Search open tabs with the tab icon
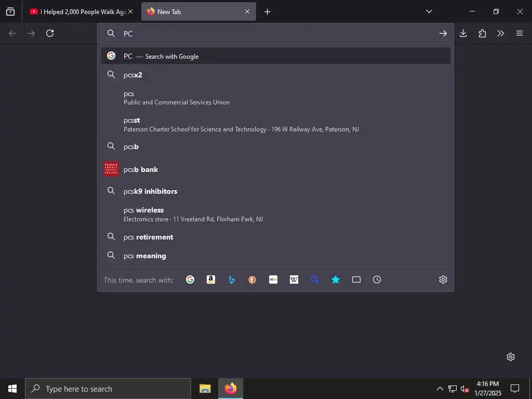The width and height of the screenshot is (532, 399). (356, 280)
